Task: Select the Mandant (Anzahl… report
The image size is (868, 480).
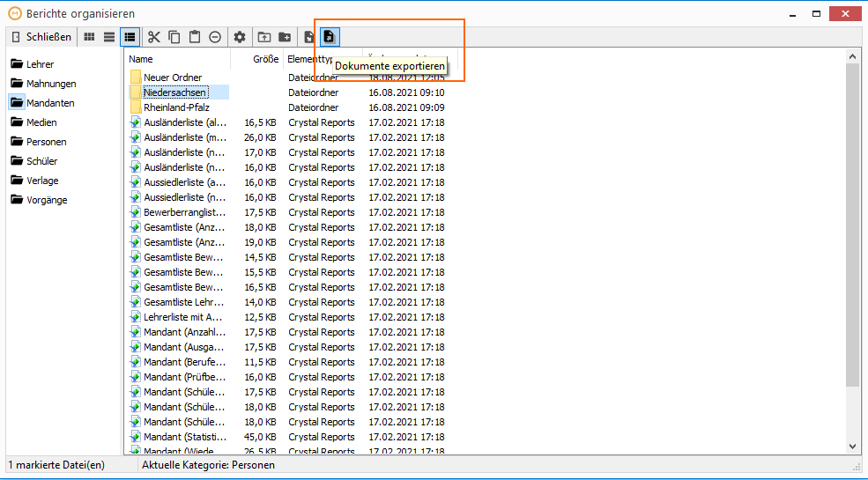Action: click(185, 332)
